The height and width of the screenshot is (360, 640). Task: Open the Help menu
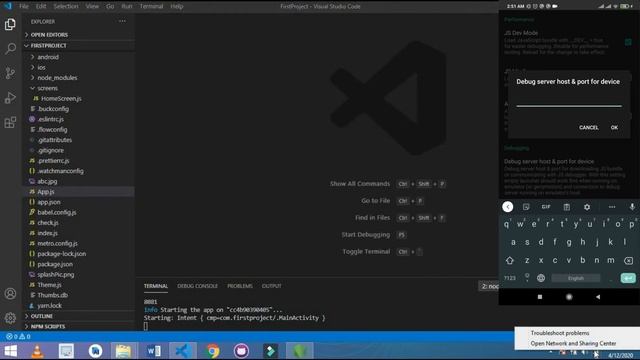[x=176, y=6]
